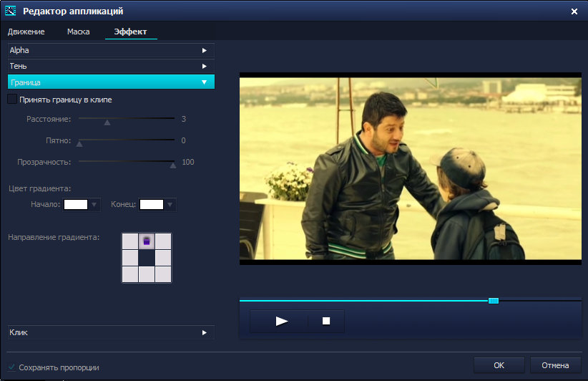Enable the 'Принять границу в клипе' checkbox
This screenshot has height=381, width=588.
click(12, 100)
